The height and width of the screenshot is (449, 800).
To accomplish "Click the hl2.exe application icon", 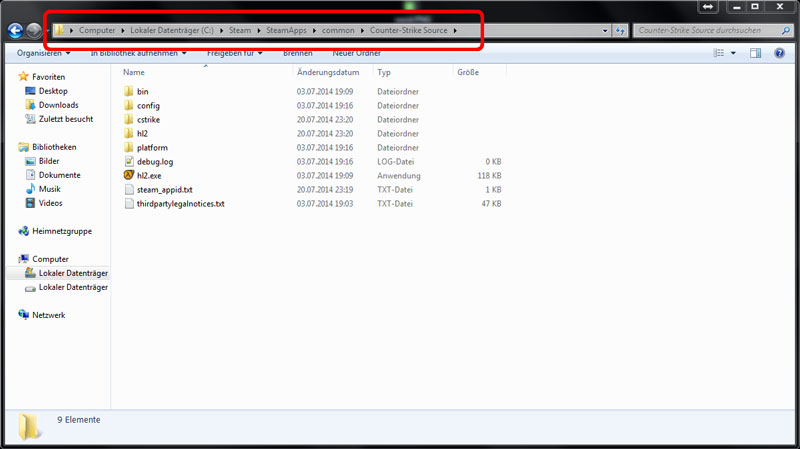I will click(x=129, y=175).
